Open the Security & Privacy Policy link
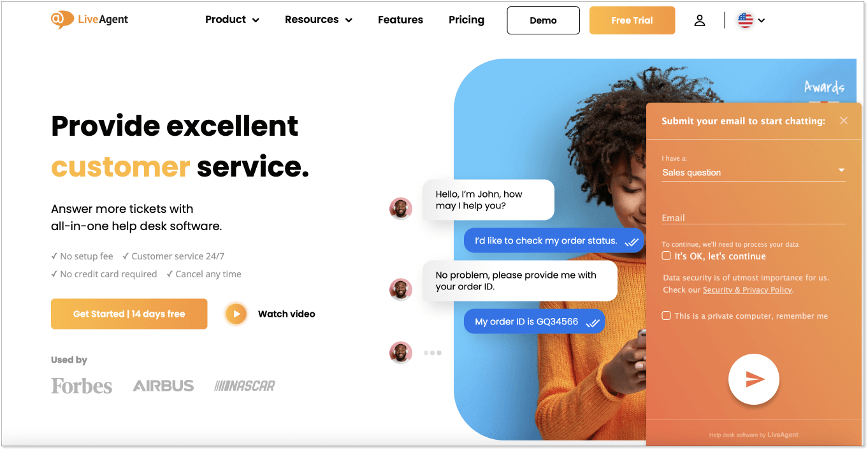This screenshot has width=868, height=450. coord(748,289)
